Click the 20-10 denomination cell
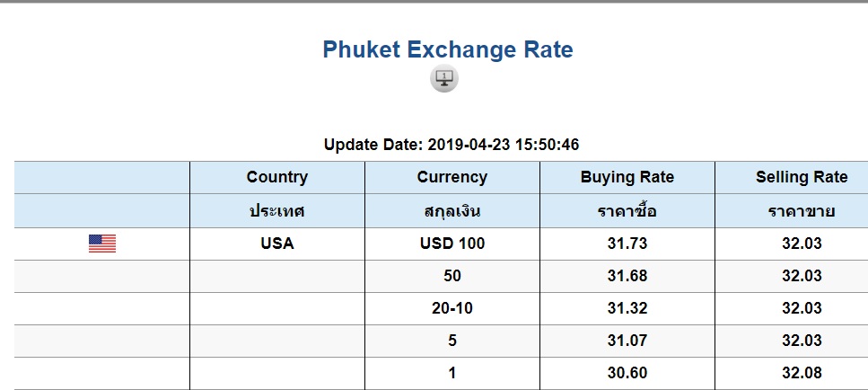The width and height of the screenshot is (868, 390). coord(452,308)
